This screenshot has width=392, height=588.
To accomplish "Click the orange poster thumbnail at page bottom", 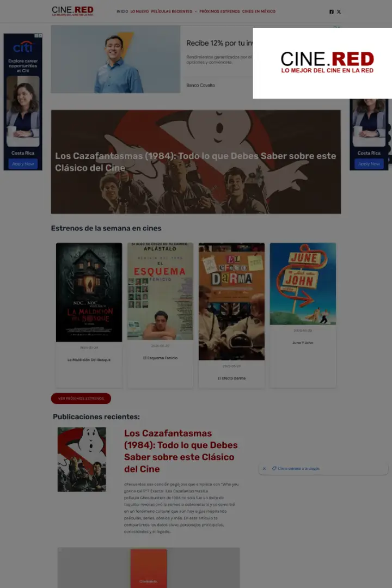I will [x=149, y=568].
